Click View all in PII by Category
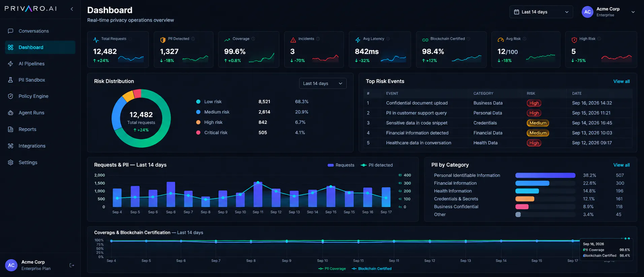This screenshot has width=644, height=277. (x=621, y=165)
